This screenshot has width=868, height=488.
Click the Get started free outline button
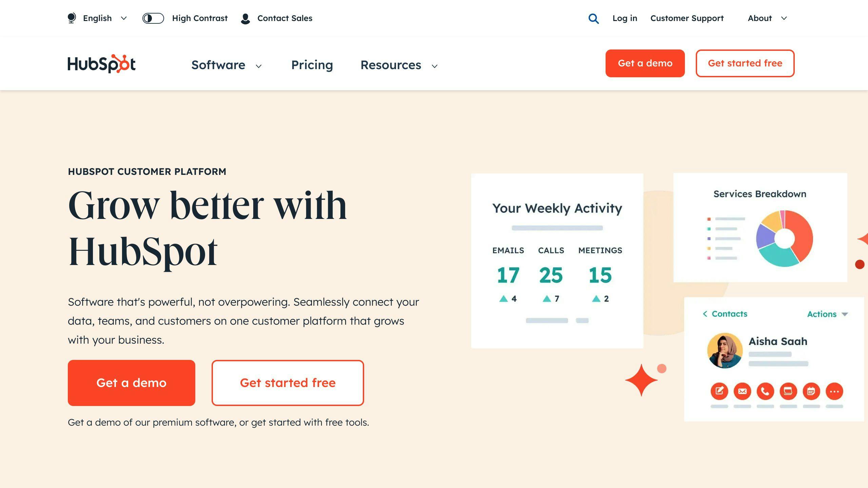click(745, 63)
